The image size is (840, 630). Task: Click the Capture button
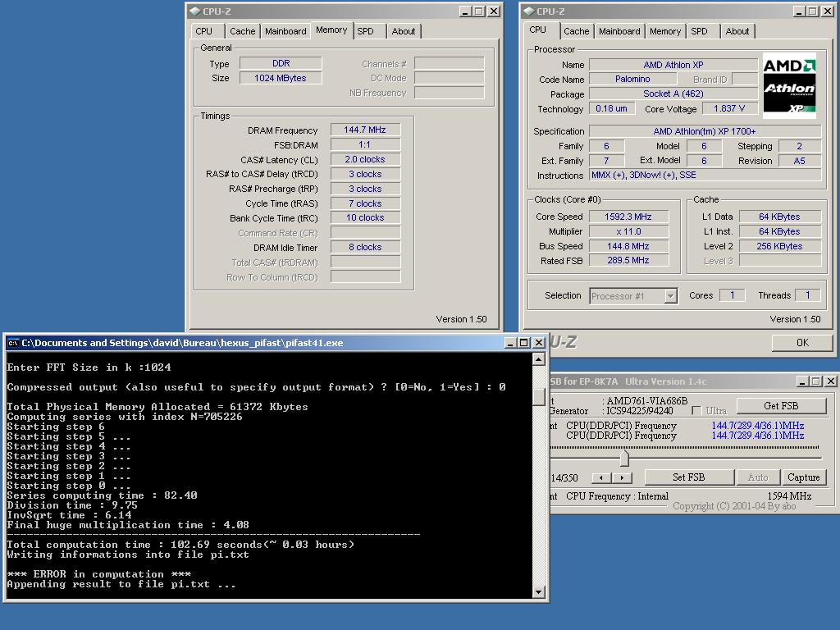[x=803, y=477]
